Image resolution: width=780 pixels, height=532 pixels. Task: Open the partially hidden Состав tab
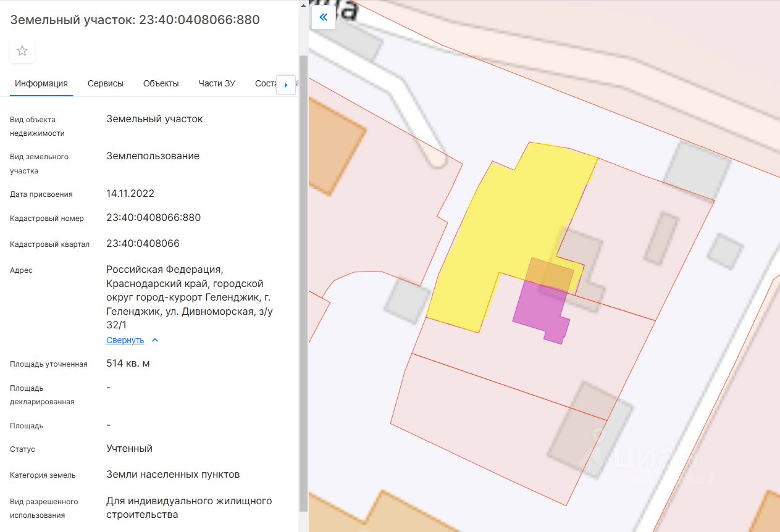[265, 84]
